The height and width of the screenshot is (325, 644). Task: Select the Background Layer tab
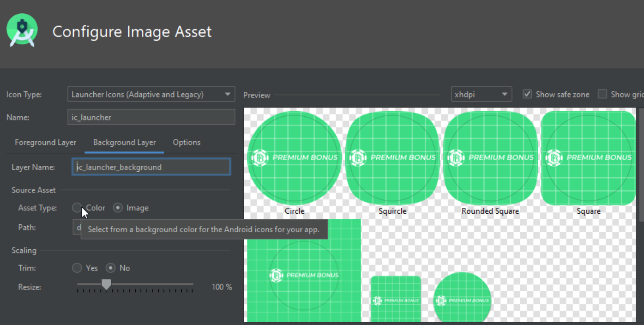[124, 142]
